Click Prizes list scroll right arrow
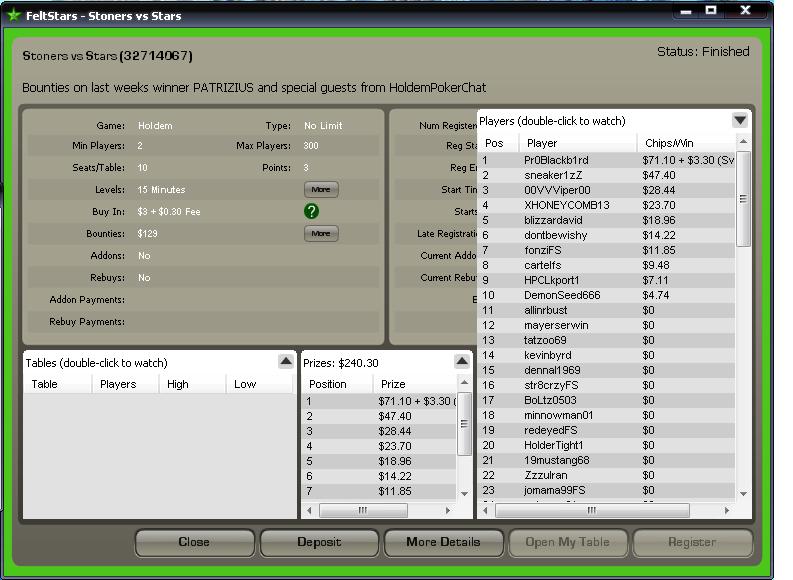The width and height of the screenshot is (793, 580). [448, 511]
